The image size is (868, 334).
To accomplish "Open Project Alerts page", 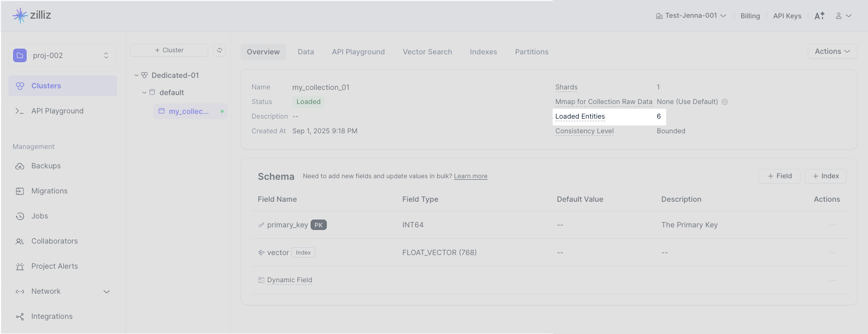I will pyautogui.click(x=54, y=267).
